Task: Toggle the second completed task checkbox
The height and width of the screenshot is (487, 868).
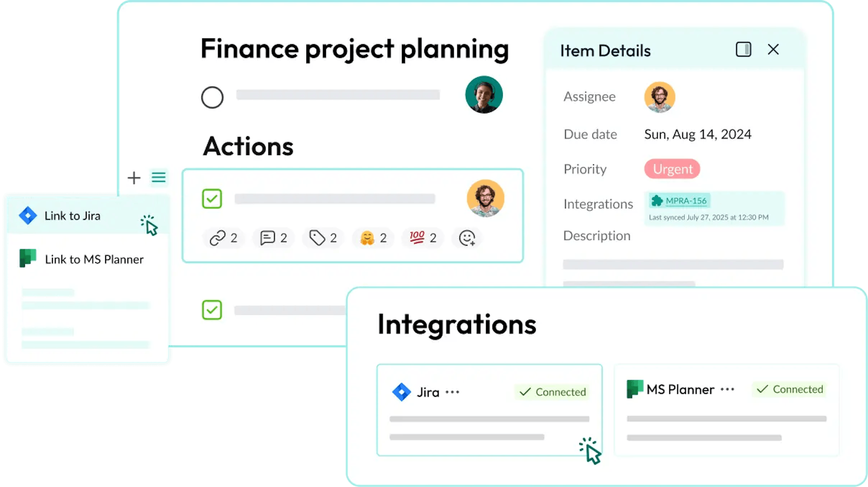Action: tap(212, 309)
